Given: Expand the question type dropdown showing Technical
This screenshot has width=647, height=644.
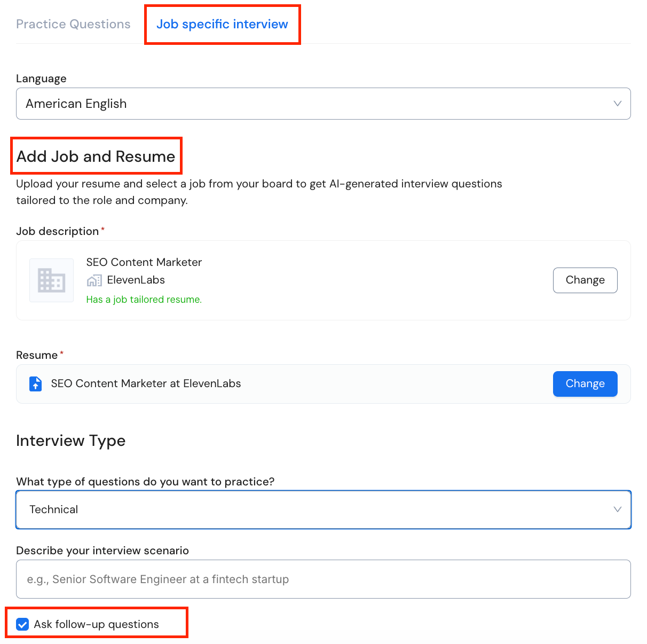Looking at the screenshot, I should point(323,509).
